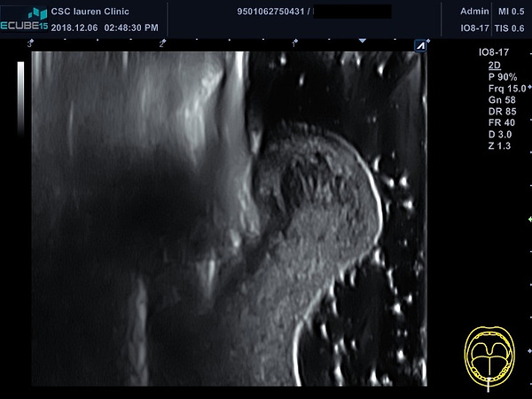Image resolution: width=532 pixels, height=399 pixels.
Task: Select the yellow body marker pictogram
Action: (489, 356)
